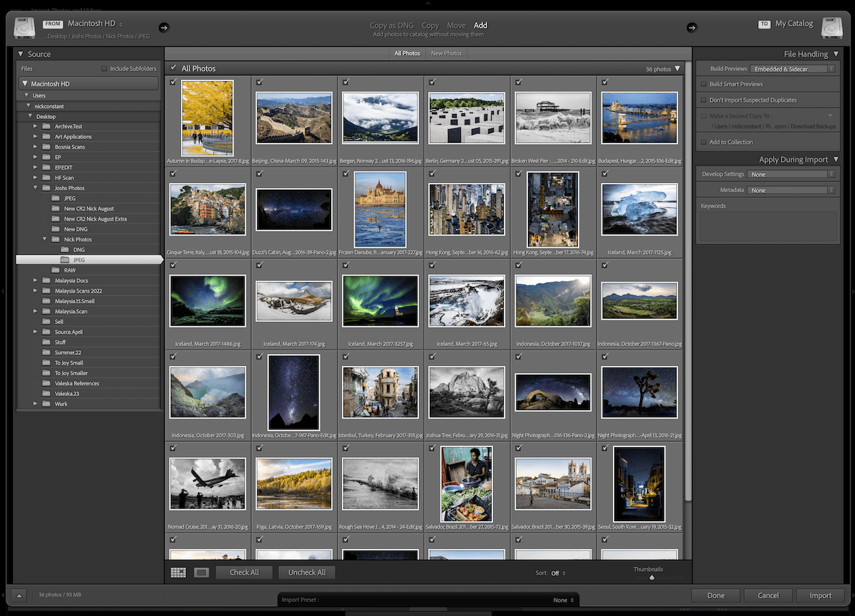Click the forward arrow next to the FROM source
The width and height of the screenshot is (855, 616).
(164, 27)
